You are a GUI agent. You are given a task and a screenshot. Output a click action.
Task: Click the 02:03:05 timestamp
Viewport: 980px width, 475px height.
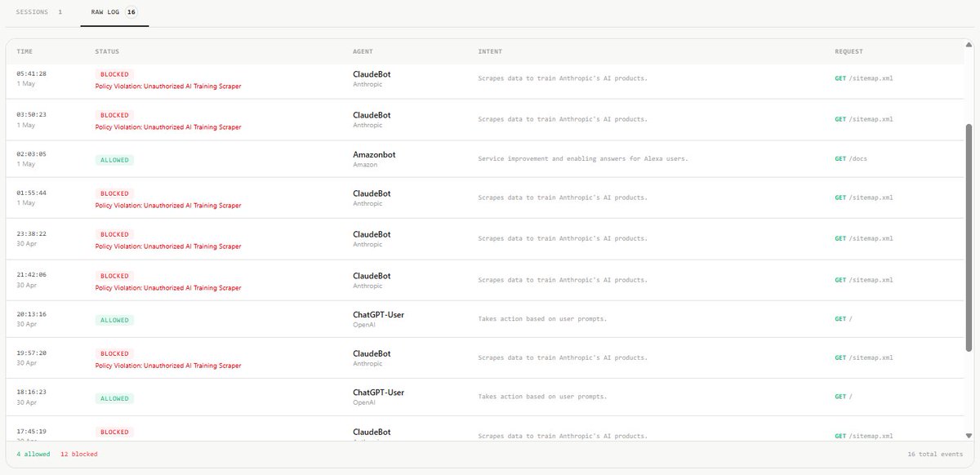point(31,153)
